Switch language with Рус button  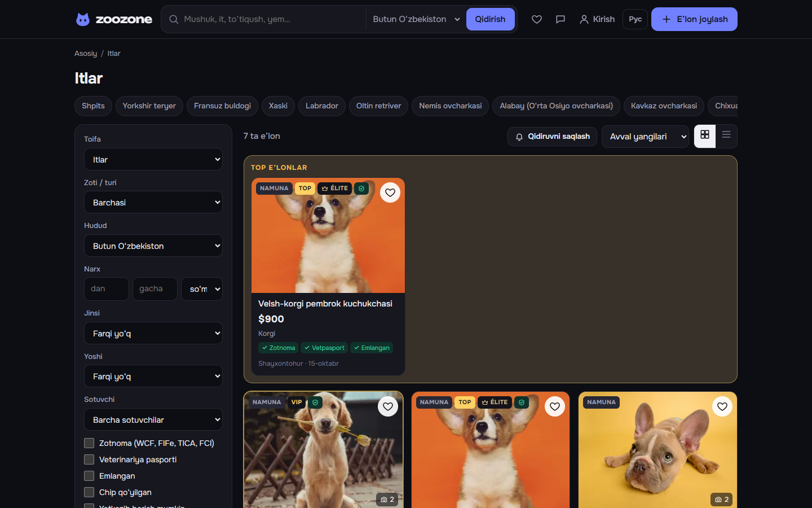point(635,19)
